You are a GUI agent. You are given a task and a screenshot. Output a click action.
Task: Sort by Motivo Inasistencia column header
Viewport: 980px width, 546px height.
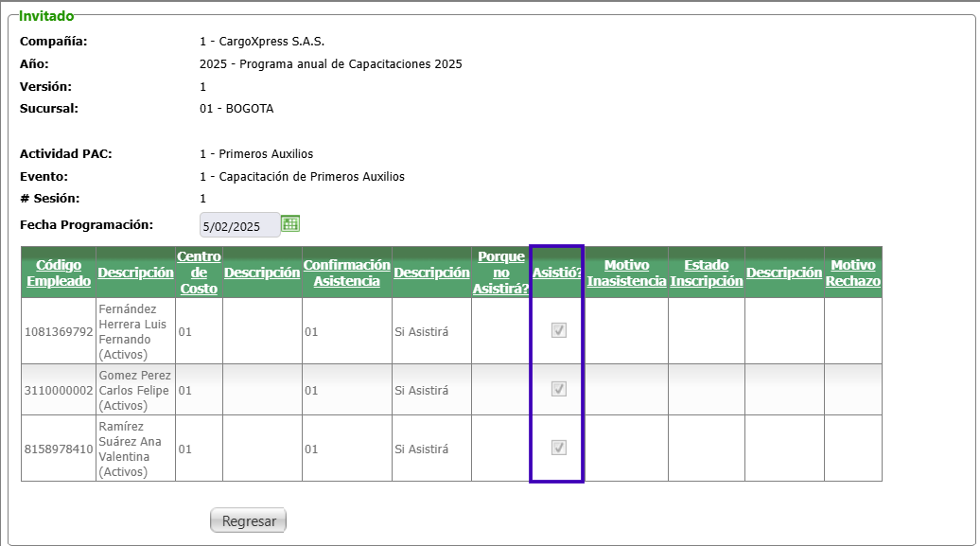626,273
